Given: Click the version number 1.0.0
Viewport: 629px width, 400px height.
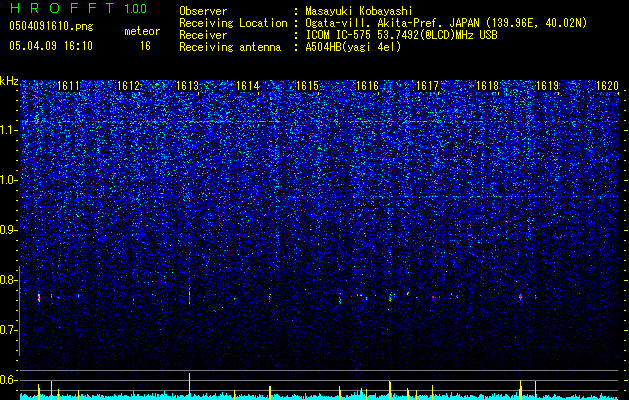Looking at the screenshot, I should (135, 9).
